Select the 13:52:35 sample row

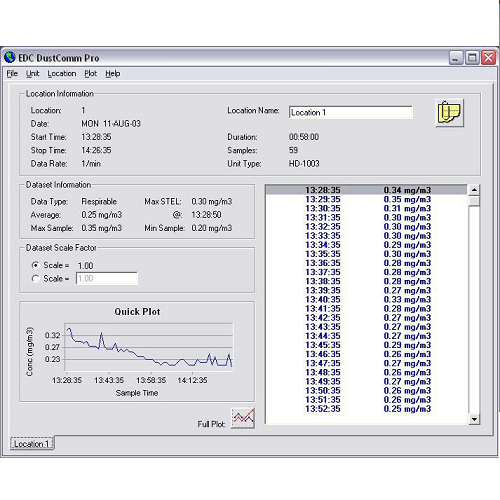(367, 409)
